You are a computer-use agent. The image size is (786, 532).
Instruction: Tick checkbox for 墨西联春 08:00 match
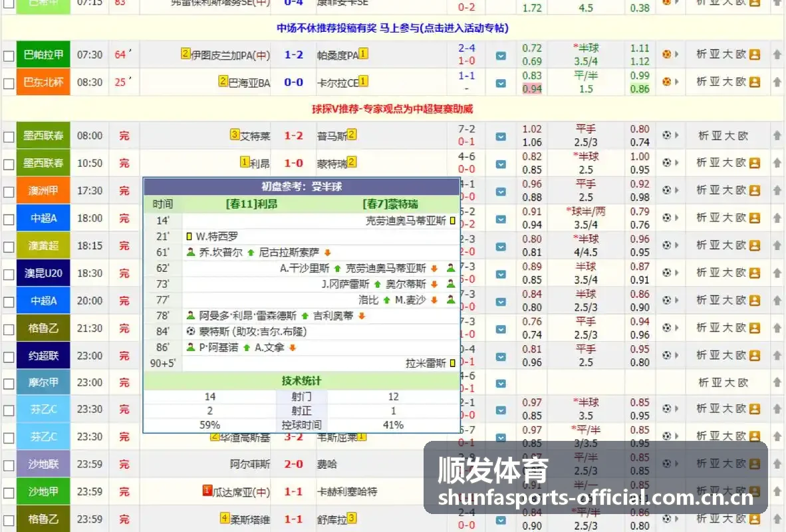pyautogui.click(x=9, y=136)
